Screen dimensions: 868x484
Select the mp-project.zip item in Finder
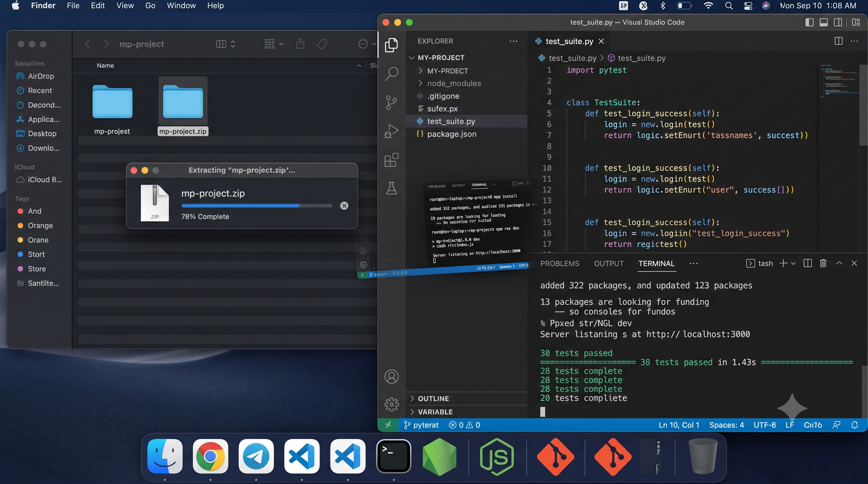[183, 107]
